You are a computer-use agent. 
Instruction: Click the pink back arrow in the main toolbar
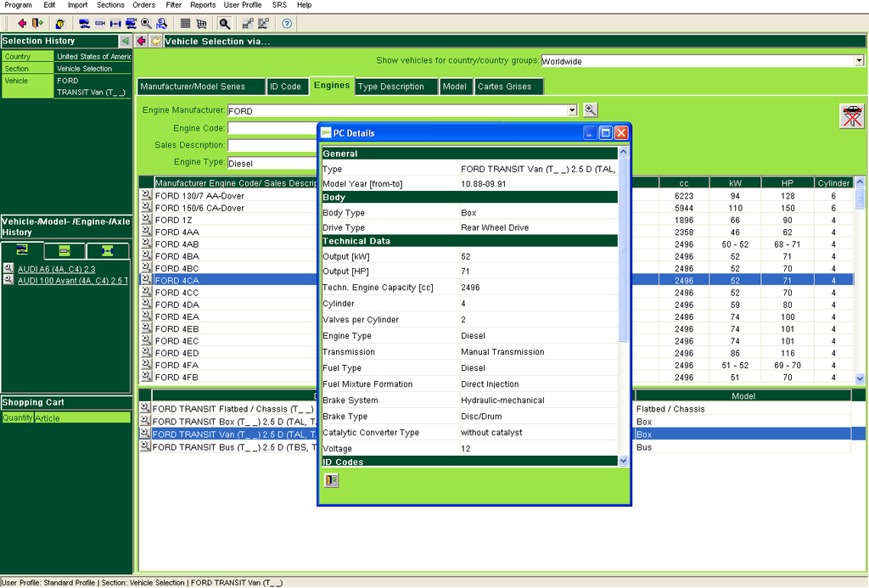(x=22, y=23)
